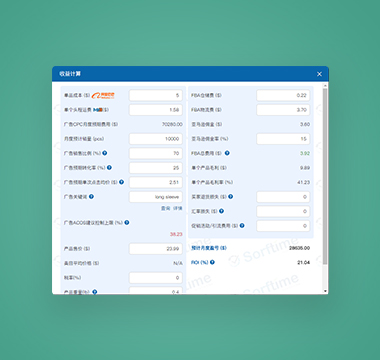Click the dialog scrollbar down arrow
The width and height of the screenshot is (380, 360).
click(x=325, y=291)
